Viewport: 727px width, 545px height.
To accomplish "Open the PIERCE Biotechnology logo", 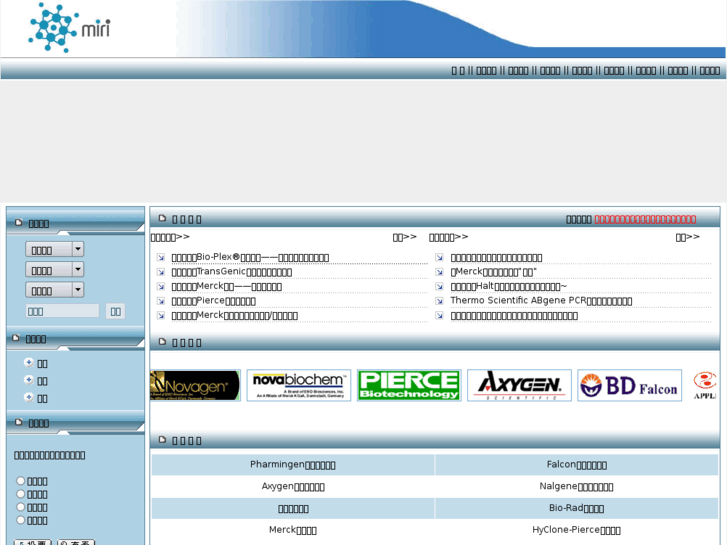I will point(409,385).
